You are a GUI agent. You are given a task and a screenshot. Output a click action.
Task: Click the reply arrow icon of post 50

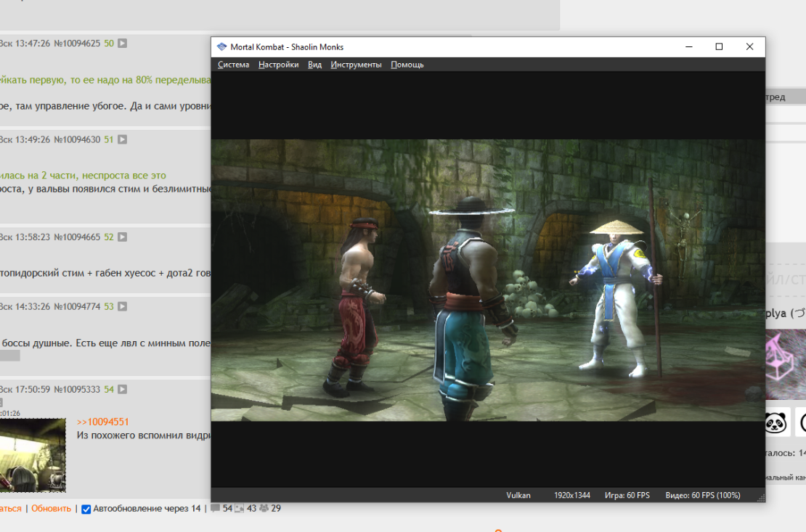coord(122,43)
